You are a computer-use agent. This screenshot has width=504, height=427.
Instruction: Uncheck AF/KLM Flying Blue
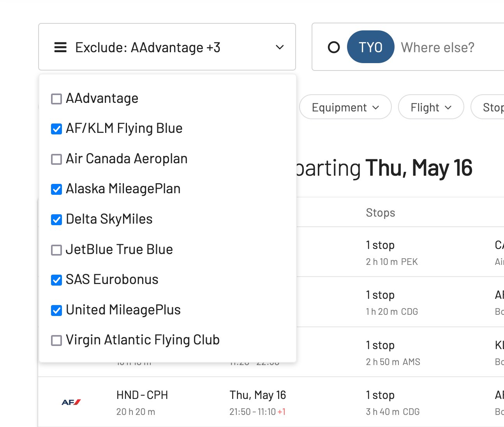point(56,129)
